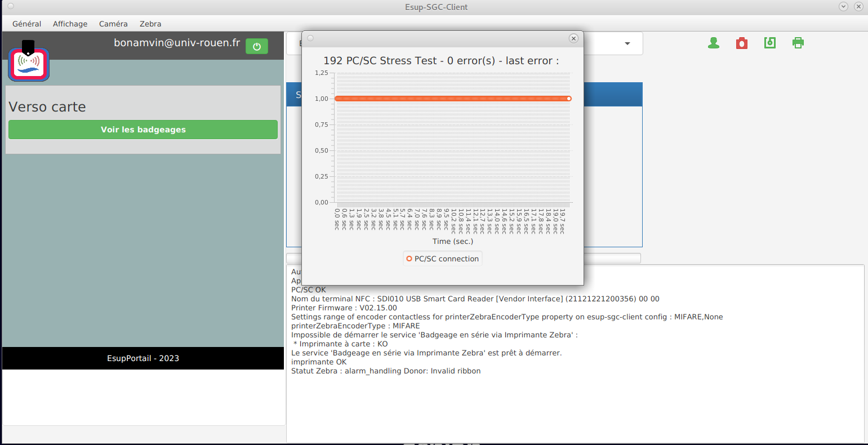This screenshot has width=868, height=445.
Task: Click the EsupPortail - 2023 footer text
Action: click(x=143, y=358)
